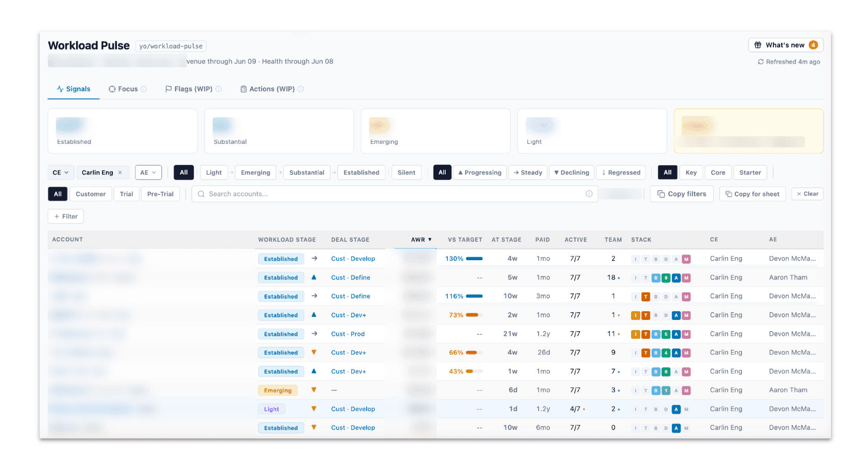The image size is (868, 473).
Task: Toggle the Declining trend filter
Action: click(572, 172)
